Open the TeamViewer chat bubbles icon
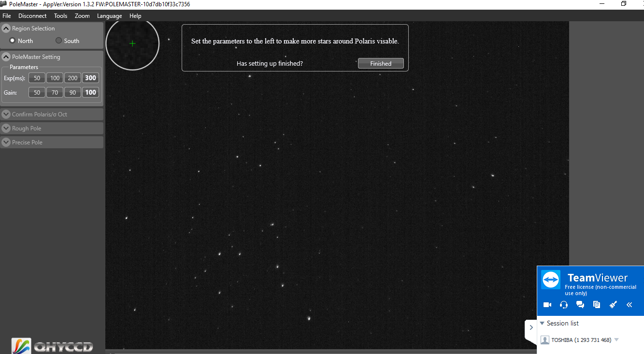The image size is (644, 354). (x=580, y=305)
